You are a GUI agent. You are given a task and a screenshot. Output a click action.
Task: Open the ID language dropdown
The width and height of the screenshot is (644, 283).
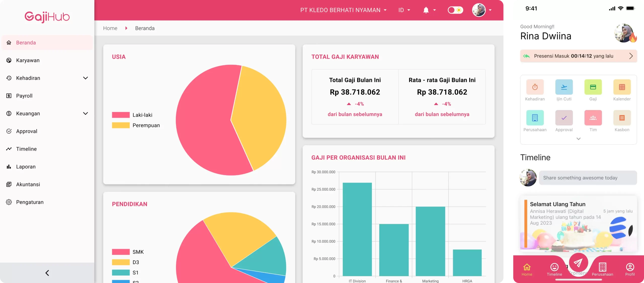point(404,10)
